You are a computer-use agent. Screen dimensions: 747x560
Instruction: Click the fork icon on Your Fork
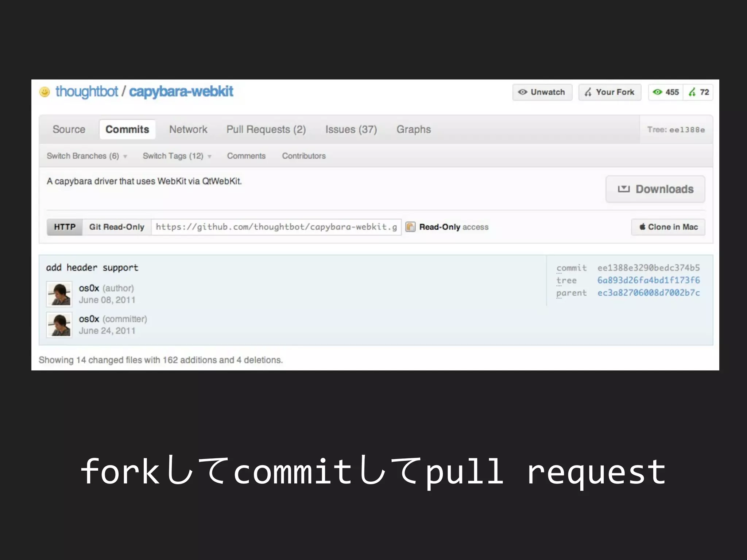588,92
